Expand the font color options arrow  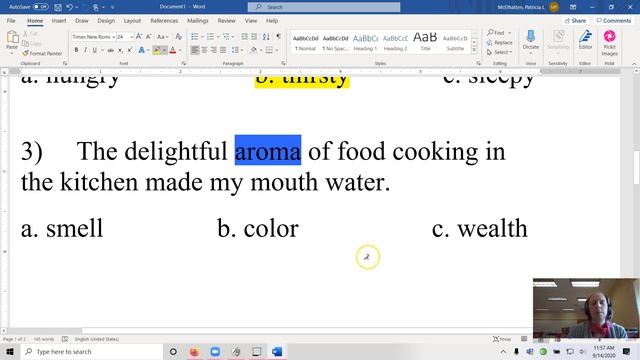pyautogui.click(x=180, y=50)
